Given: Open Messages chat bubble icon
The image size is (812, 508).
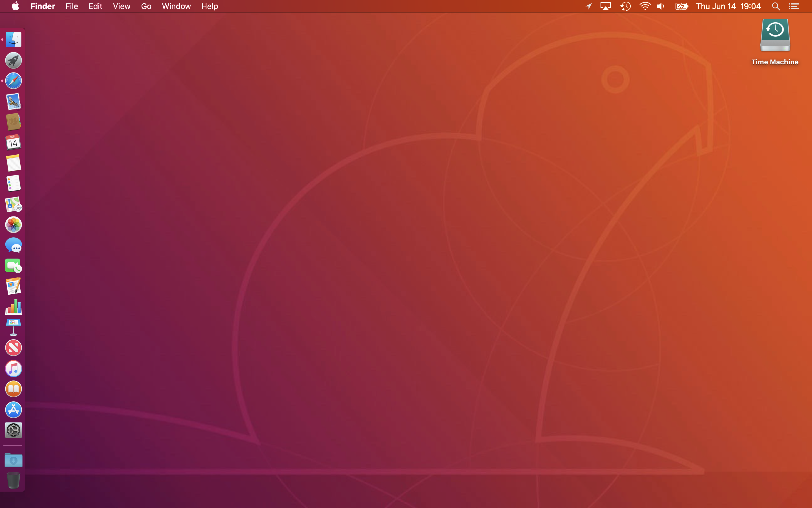Looking at the screenshot, I should 14,245.
